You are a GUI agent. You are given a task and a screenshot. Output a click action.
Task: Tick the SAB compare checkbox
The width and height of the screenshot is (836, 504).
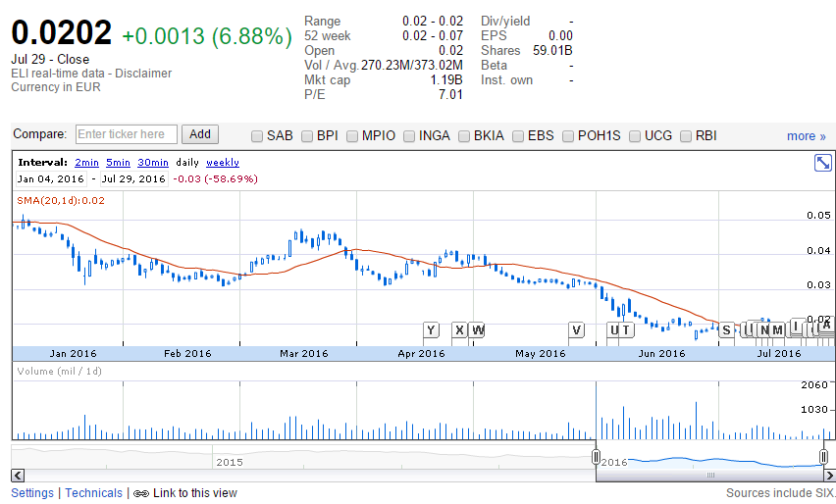pos(257,136)
